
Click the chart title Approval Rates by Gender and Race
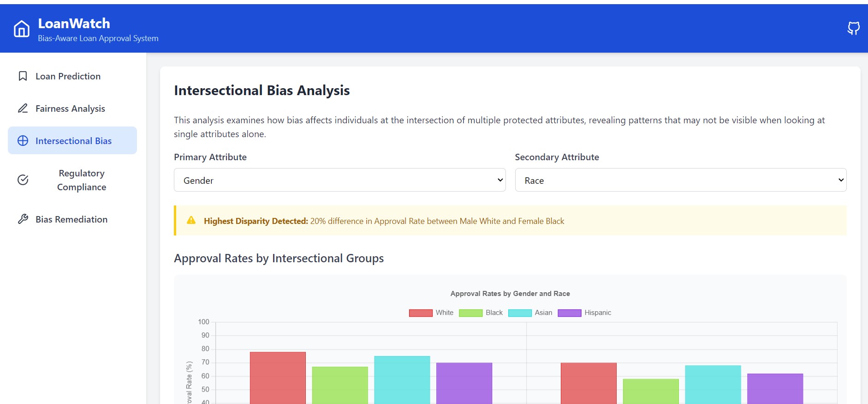[510, 294]
